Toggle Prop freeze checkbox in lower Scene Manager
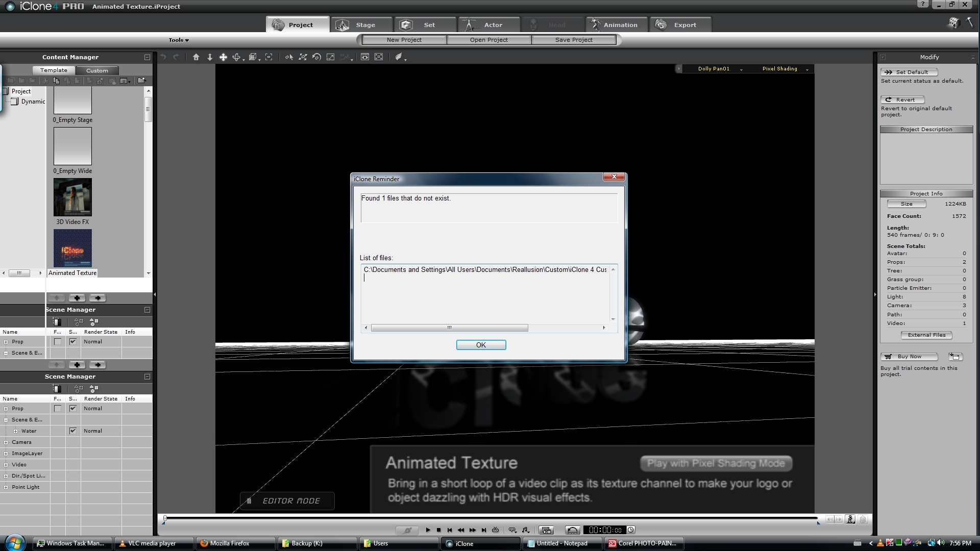The image size is (980, 551). pos(58,409)
